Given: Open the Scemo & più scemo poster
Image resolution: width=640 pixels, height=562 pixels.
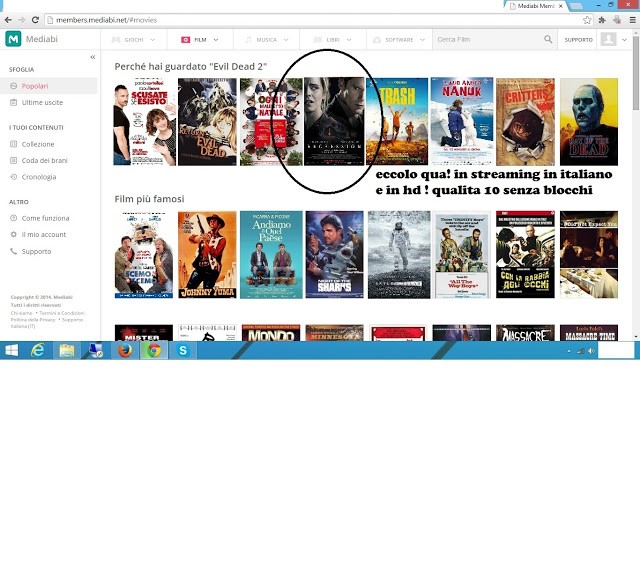Looking at the screenshot, I should (144, 255).
